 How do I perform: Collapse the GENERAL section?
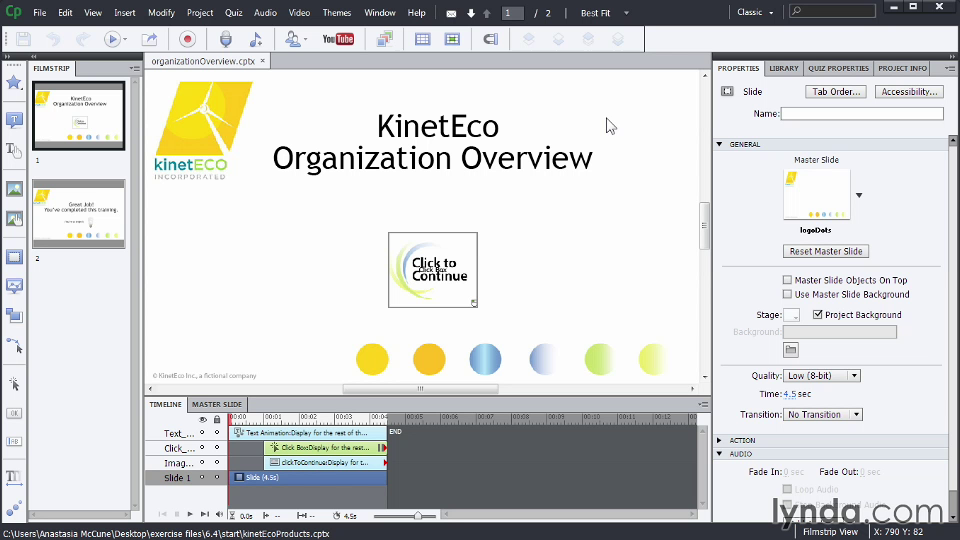point(719,144)
